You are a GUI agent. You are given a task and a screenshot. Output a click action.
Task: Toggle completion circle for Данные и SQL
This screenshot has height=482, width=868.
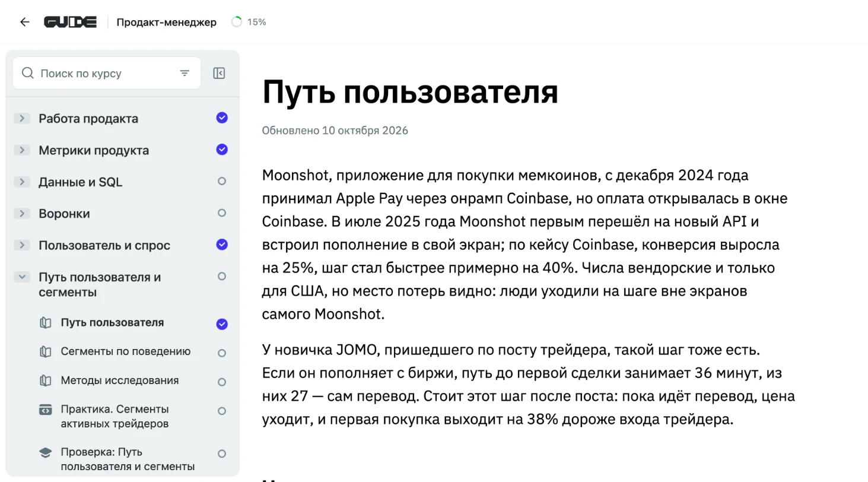222,181
